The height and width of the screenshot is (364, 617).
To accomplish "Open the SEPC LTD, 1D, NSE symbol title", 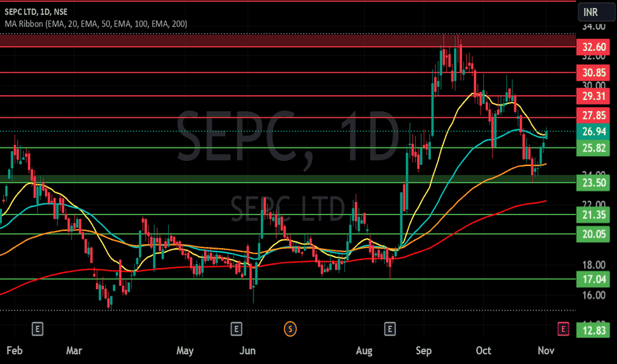I will pyautogui.click(x=36, y=12).
